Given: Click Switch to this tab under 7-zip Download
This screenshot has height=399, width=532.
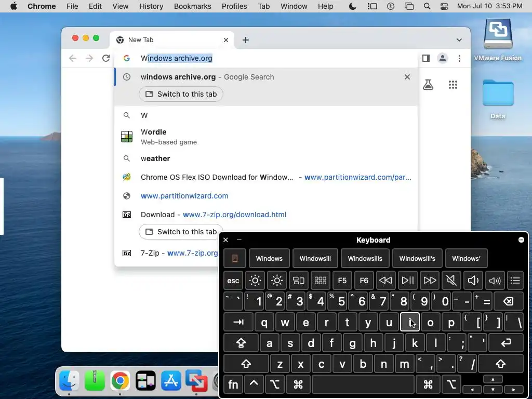Looking at the screenshot, I should 181,232.
